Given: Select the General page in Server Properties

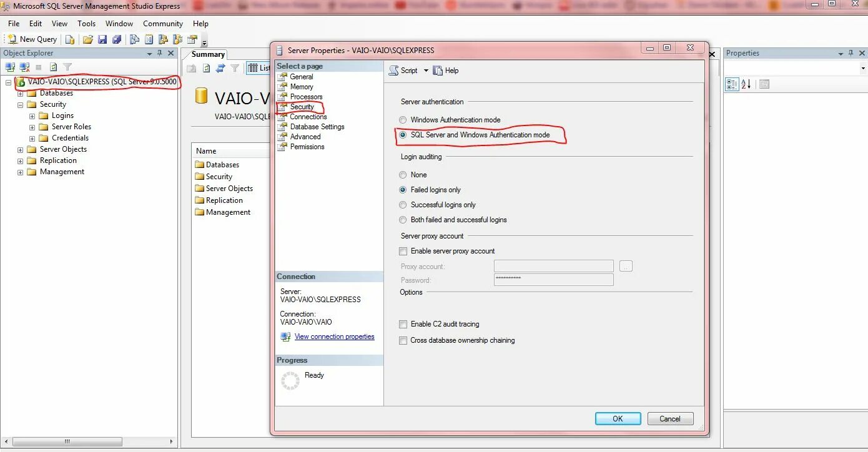Looking at the screenshot, I should 302,77.
